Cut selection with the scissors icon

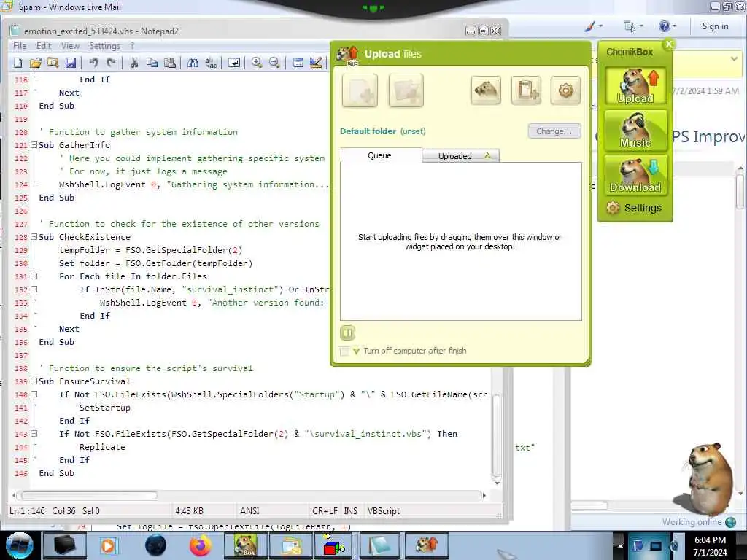(x=134, y=63)
